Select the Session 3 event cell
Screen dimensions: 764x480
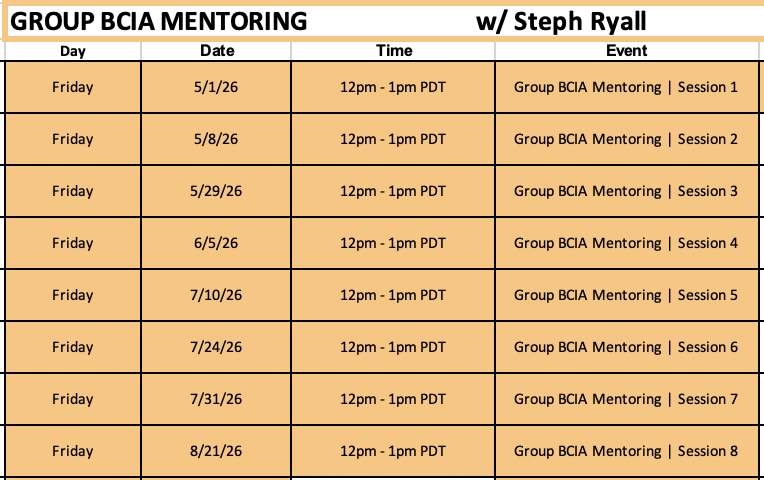(x=626, y=191)
